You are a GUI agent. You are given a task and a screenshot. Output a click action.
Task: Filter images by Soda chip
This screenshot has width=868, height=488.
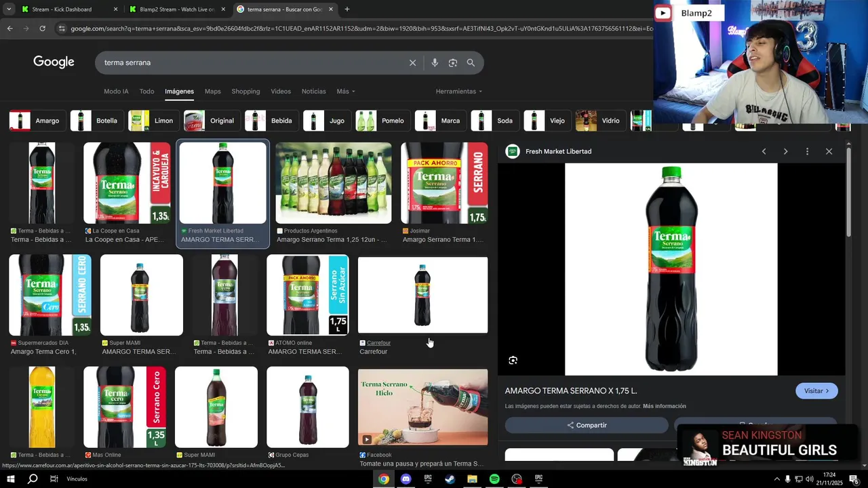coord(495,121)
